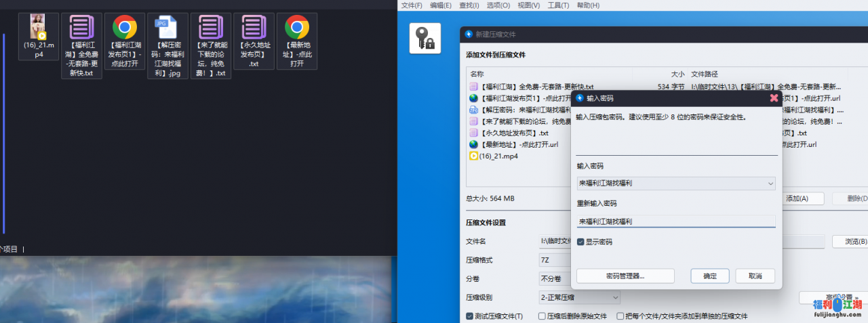Viewport: 868px width, 323px height.
Task: Uncheck the 显示密码 checkbox
Action: click(580, 242)
